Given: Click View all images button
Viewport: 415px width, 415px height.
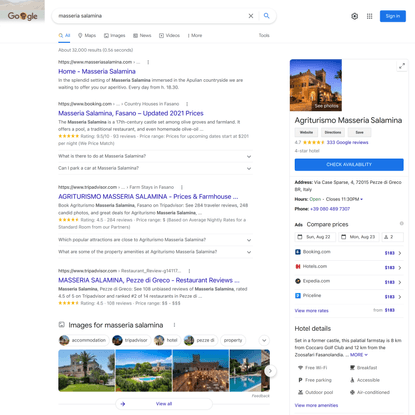Looking at the screenshot, I should click(164, 404).
